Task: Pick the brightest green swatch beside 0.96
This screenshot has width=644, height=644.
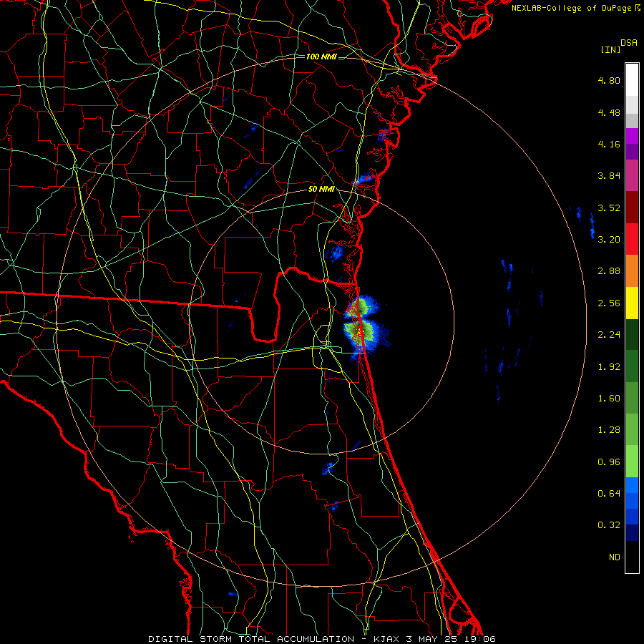Action: (632, 462)
